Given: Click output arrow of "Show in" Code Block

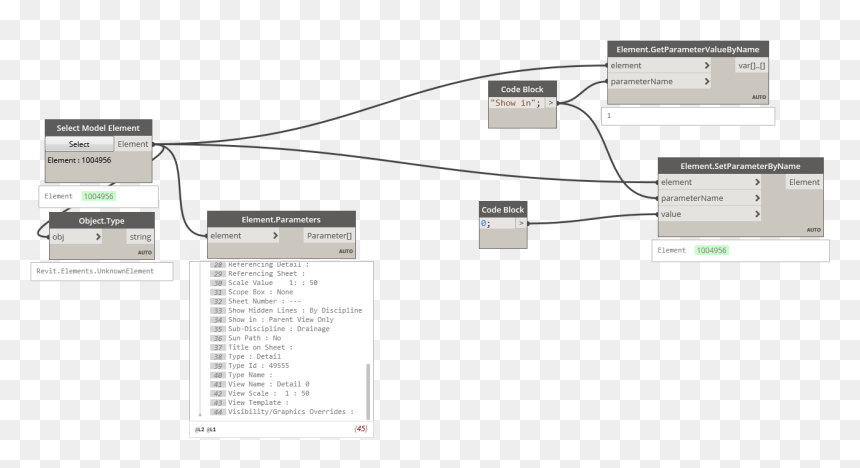Looking at the screenshot, I should 551,103.
